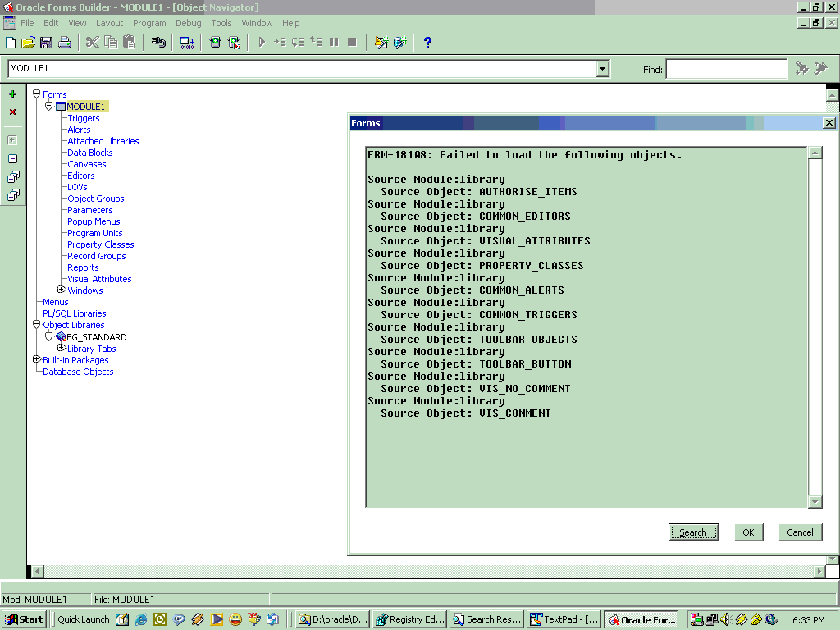840x630 pixels.
Task: Click the Copy toolbar icon
Action: (x=111, y=43)
